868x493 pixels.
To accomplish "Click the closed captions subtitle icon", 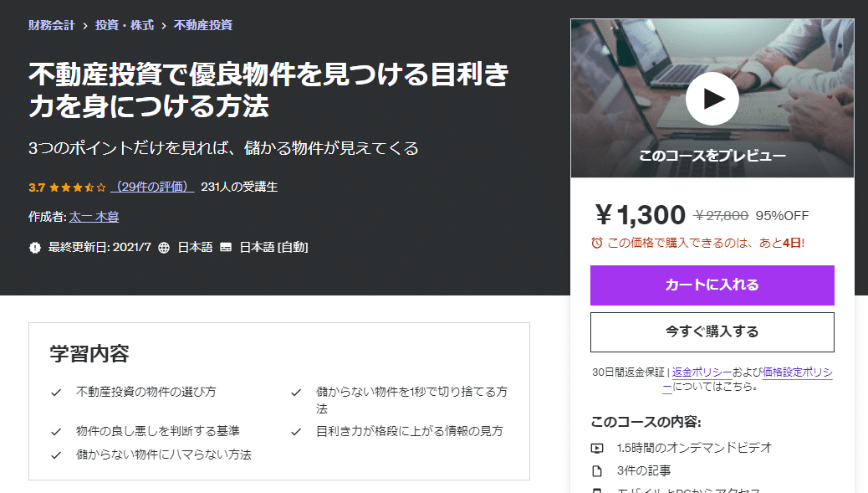I will point(226,248).
